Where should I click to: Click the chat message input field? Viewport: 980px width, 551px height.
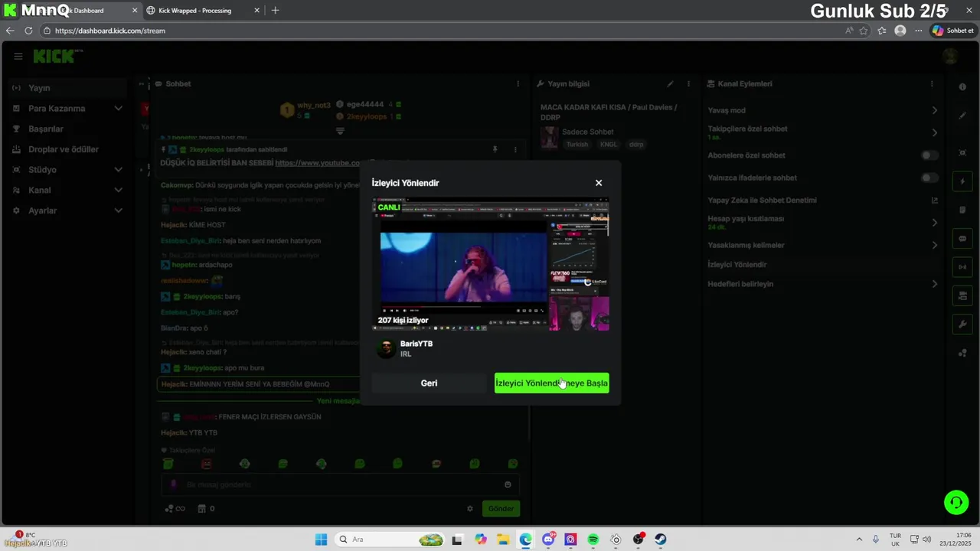339,484
